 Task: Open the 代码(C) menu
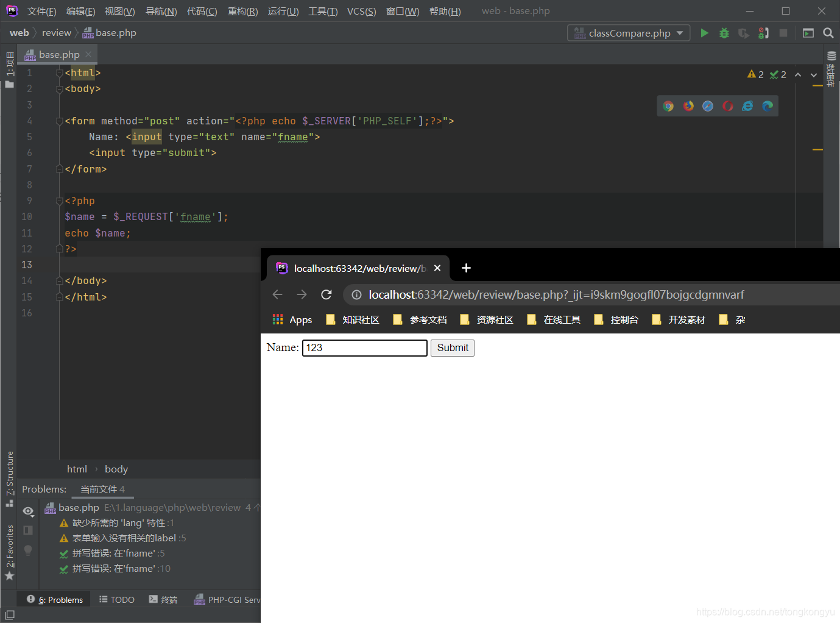pos(202,12)
